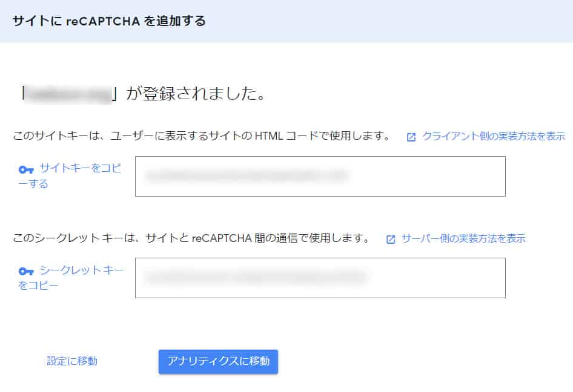The width and height of the screenshot is (573, 392).
Task: Click the サイトに reCAPTCHA を追加する header title
Action: (109, 22)
